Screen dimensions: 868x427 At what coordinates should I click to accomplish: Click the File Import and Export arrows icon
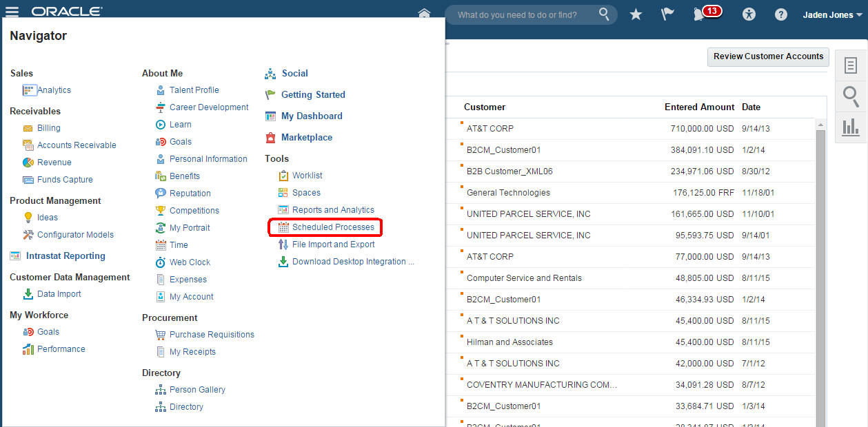(283, 244)
